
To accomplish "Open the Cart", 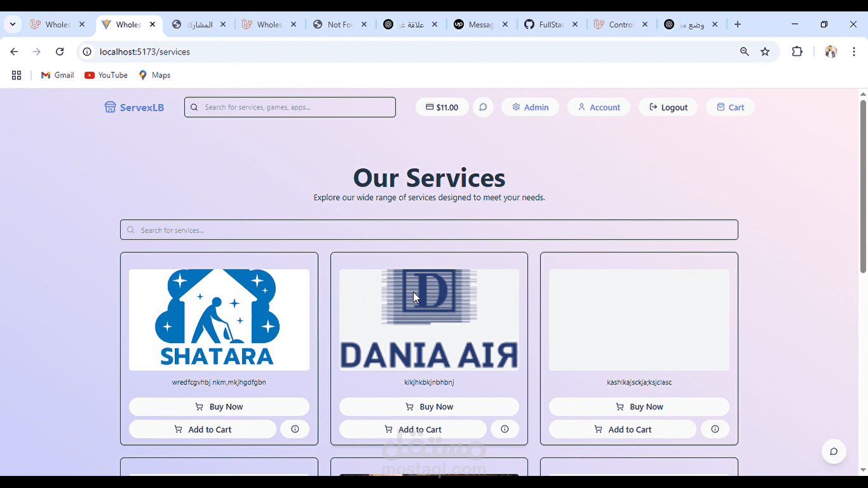I will [730, 107].
